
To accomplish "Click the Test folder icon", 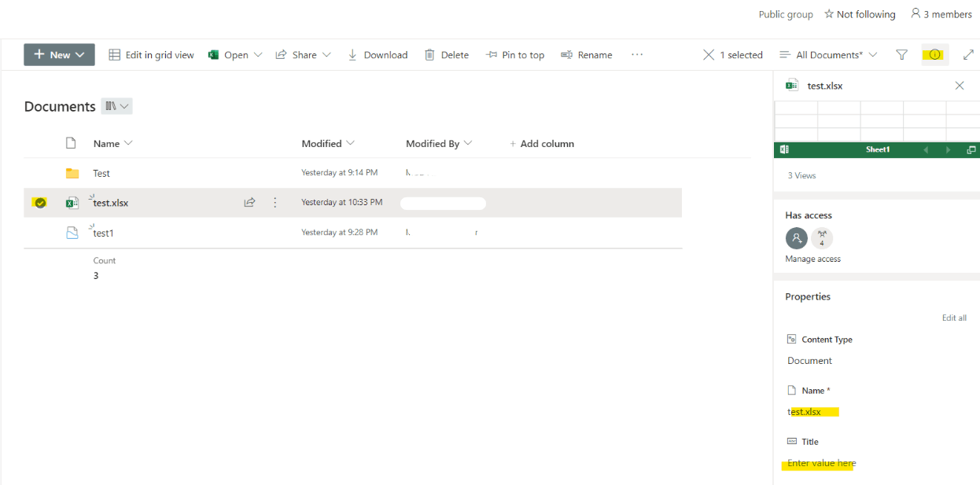I will click(72, 174).
